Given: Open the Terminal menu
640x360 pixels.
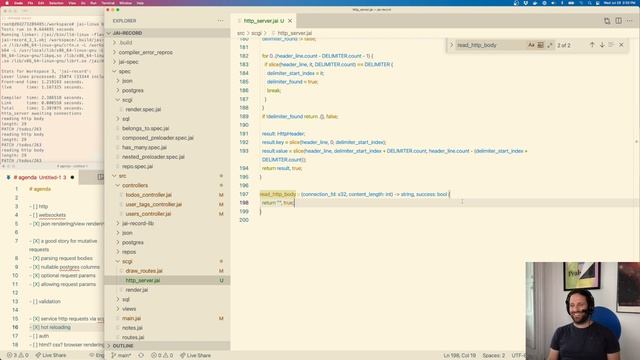Looking at the screenshot, I should tap(107, 3).
